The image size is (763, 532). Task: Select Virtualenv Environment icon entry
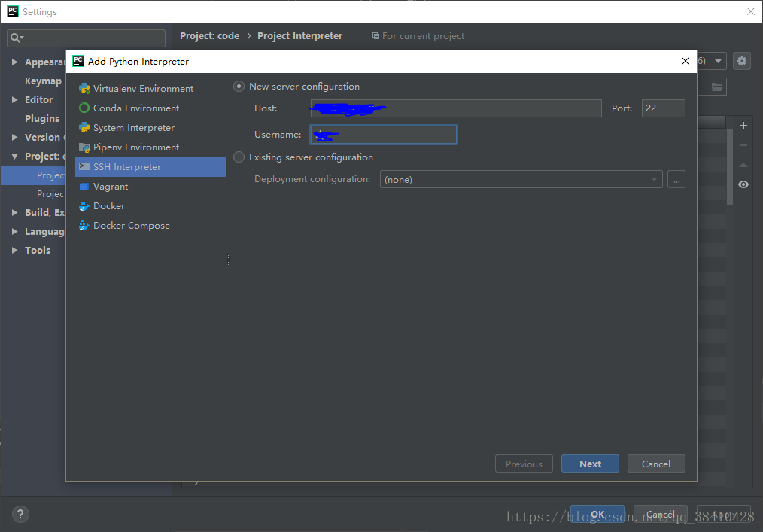84,89
